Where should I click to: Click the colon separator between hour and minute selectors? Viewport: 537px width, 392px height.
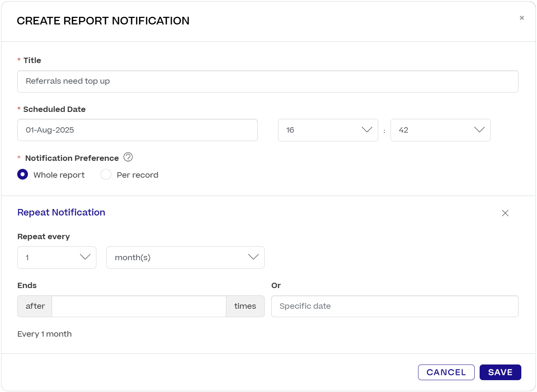[x=384, y=130]
